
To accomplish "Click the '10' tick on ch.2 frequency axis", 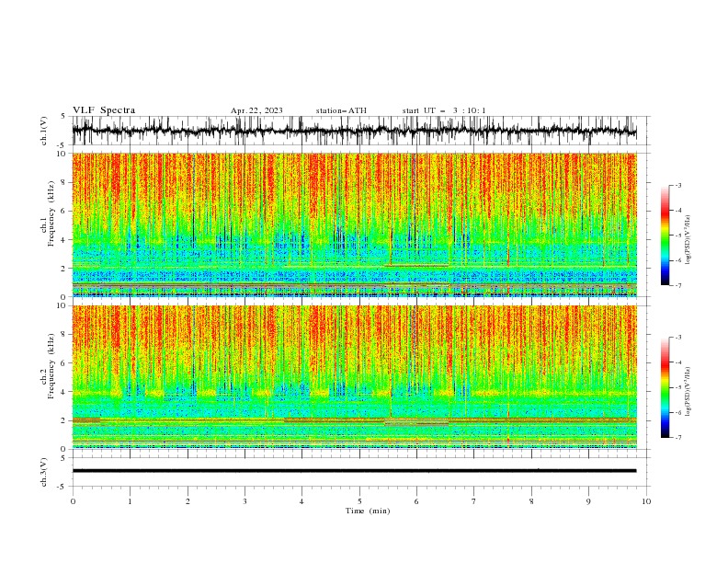I will 63,305.
